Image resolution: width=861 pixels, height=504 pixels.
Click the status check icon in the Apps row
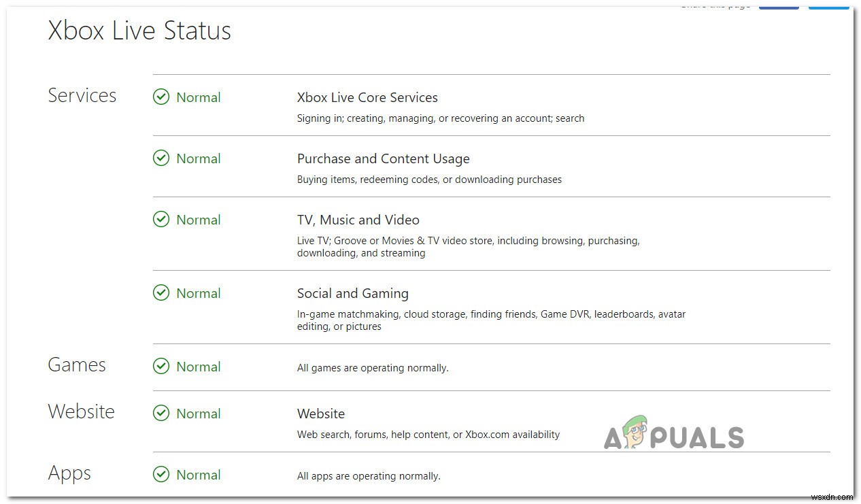coord(161,475)
